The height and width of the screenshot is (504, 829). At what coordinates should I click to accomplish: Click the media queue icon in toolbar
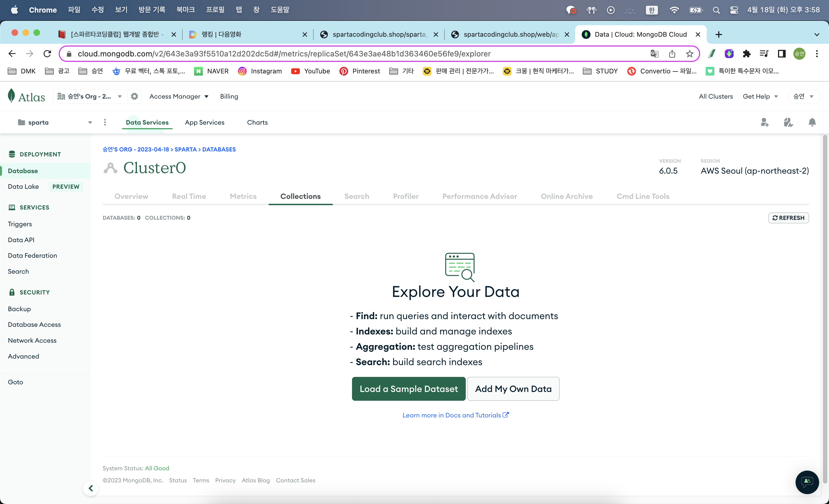[x=764, y=54]
